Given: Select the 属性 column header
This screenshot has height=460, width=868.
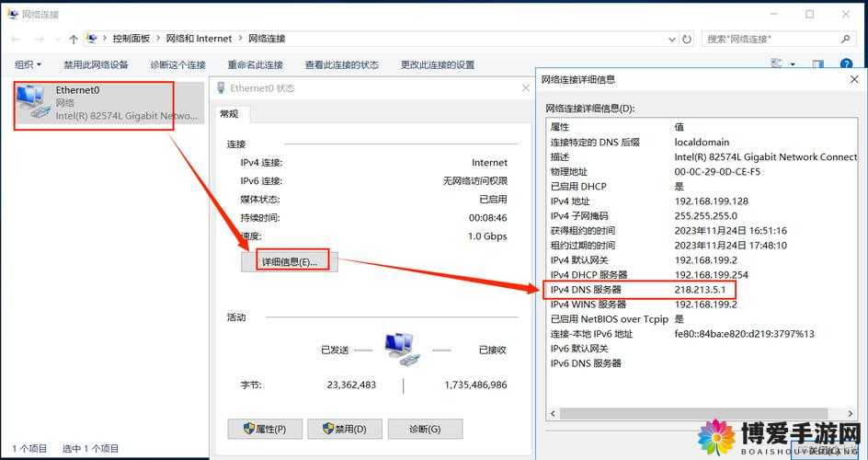Looking at the screenshot, I should click(560, 127).
